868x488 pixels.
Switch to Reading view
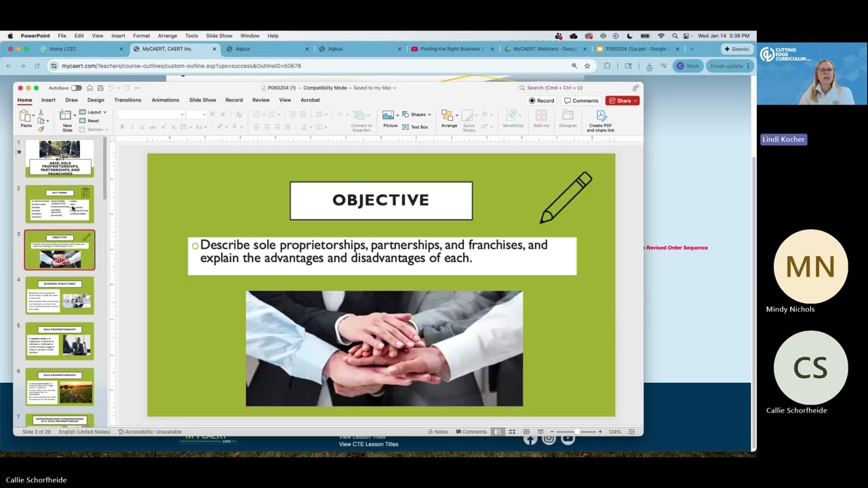pos(526,432)
